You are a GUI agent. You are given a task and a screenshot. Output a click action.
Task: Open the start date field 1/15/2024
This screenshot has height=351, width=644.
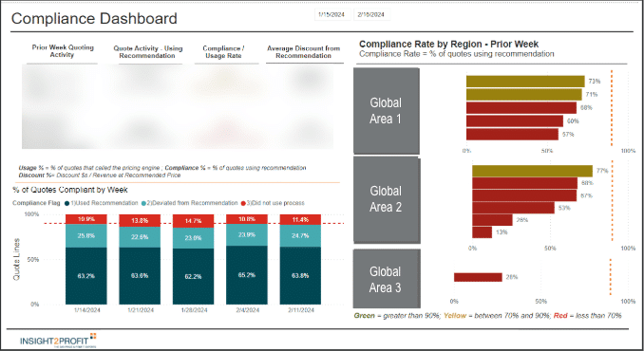331,14
